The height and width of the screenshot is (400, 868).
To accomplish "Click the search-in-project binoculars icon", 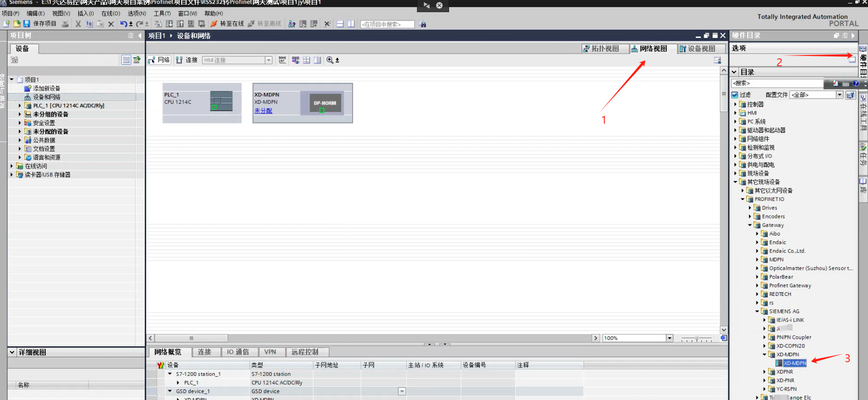I will (422, 24).
